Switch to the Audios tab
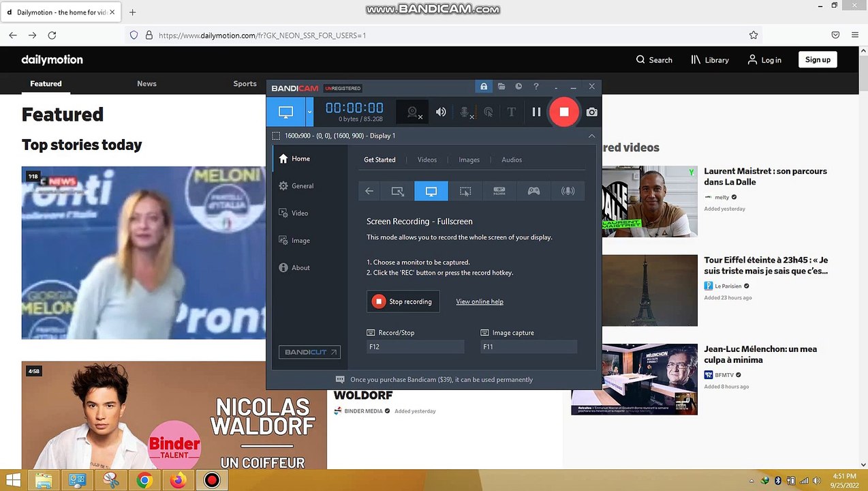This screenshot has height=491, width=868. click(512, 160)
